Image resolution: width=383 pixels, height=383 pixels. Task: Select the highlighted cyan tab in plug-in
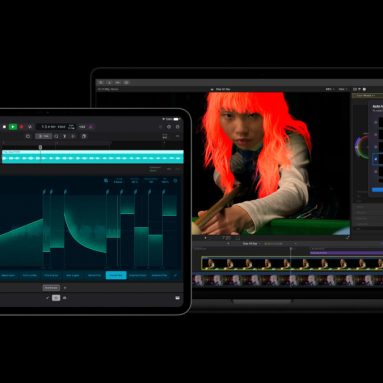[x=116, y=275]
